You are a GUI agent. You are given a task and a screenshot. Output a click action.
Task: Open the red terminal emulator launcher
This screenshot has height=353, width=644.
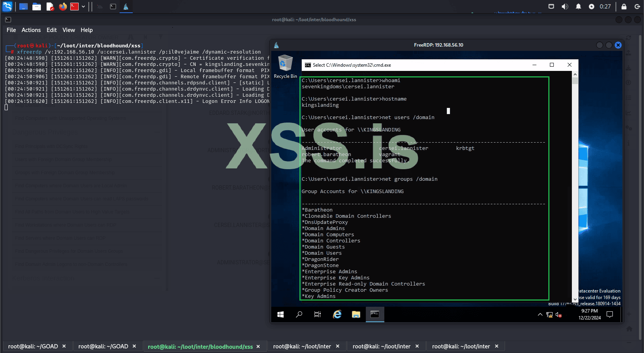[74, 7]
